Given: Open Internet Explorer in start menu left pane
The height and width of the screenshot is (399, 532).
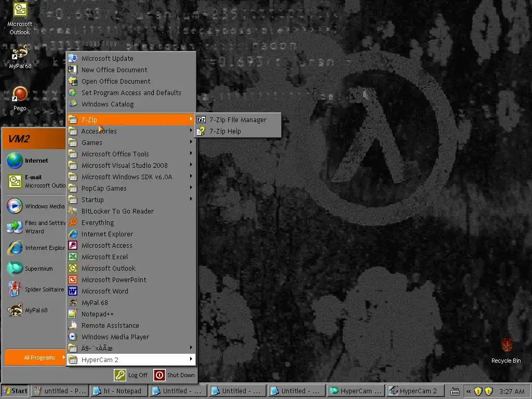Looking at the screenshot, I should tap(35, 248).
